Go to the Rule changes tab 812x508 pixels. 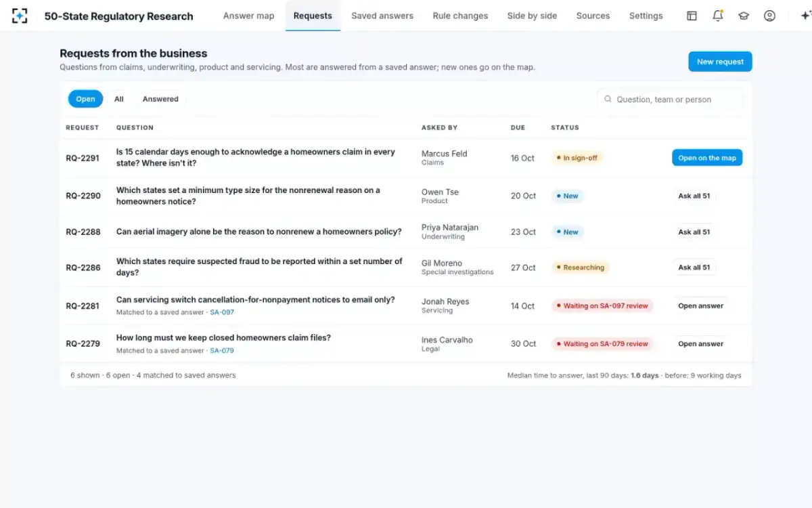click(x=460, y=16)
